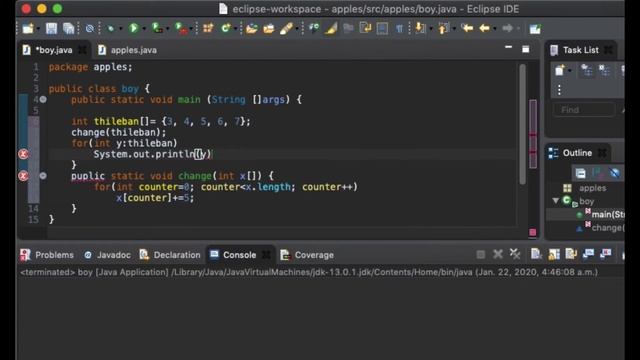Click error marker beside System.out.println line
The image size is (640, 360).
[x=23, y=154]
